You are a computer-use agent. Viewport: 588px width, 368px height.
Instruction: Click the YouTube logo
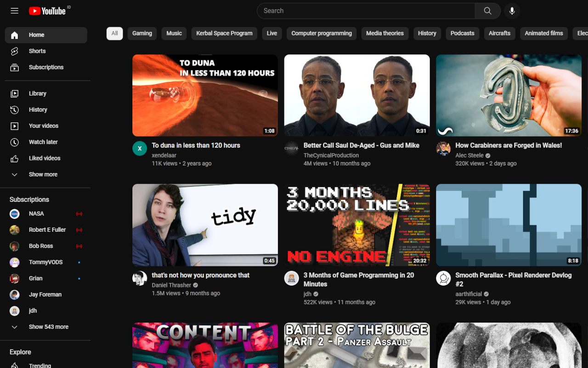coord(48,11)
